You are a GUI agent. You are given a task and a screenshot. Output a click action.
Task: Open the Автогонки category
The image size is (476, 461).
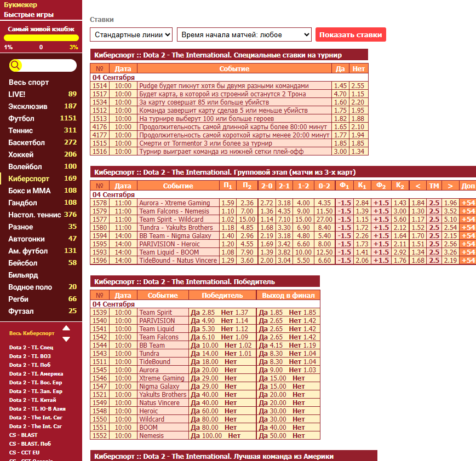pos(26,239)
